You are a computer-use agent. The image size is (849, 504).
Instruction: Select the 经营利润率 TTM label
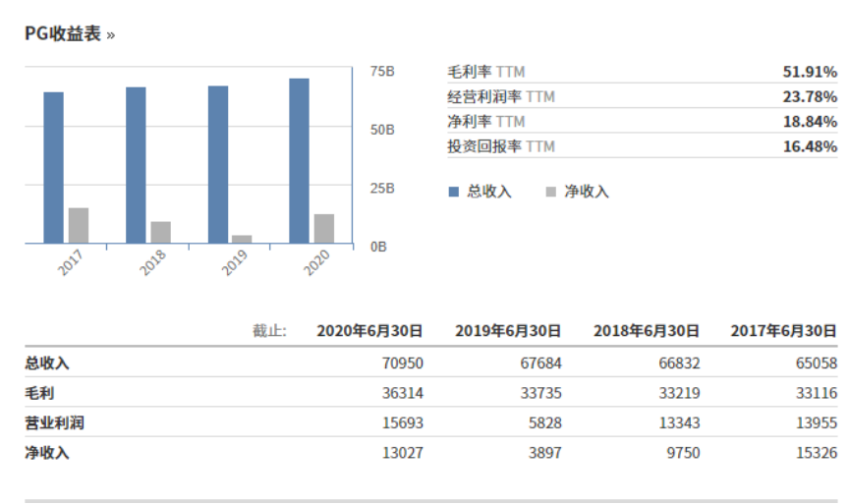click(501, 97)
